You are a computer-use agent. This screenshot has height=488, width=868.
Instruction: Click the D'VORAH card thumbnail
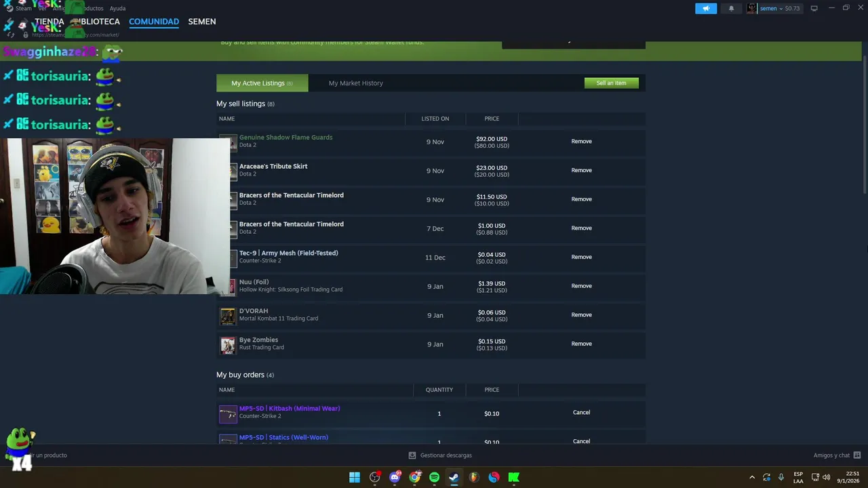(x=228, y=316)
